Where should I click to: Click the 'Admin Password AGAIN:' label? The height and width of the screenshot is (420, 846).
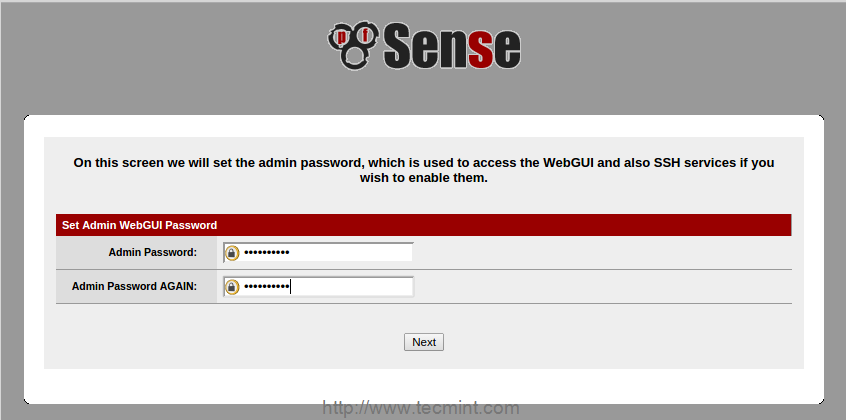click(x=134, y=287)
